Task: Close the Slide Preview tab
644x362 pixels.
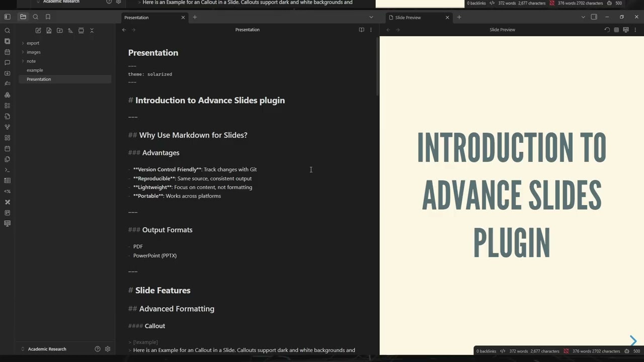Action: coord(447,18)
